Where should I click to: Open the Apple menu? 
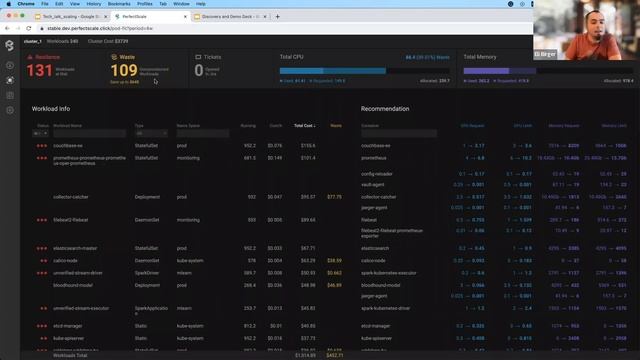click(9, 4)
